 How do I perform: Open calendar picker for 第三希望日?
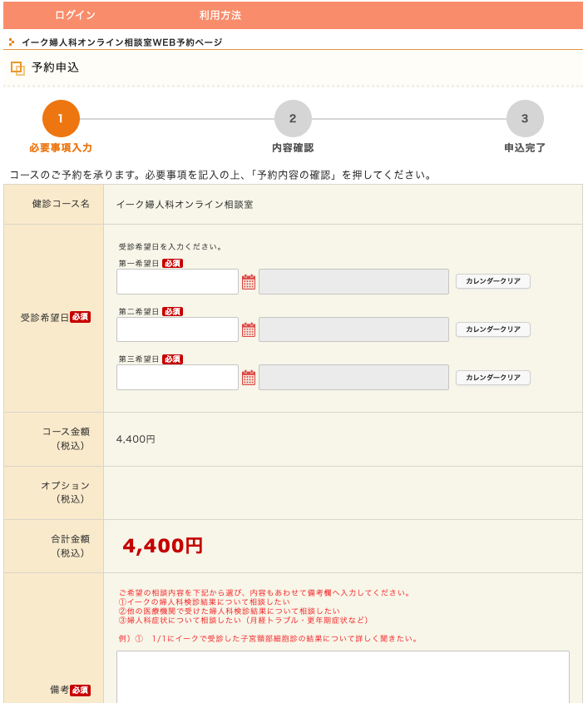point(249,378)
